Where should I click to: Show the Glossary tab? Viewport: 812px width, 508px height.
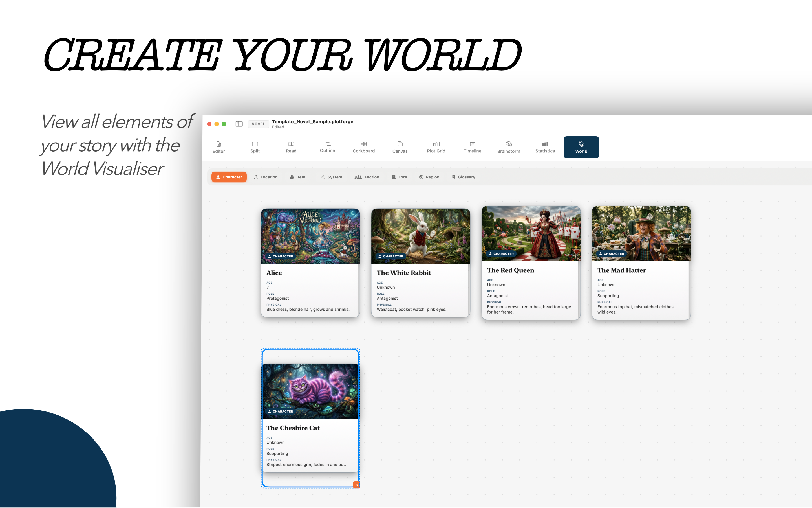[463, 177]
